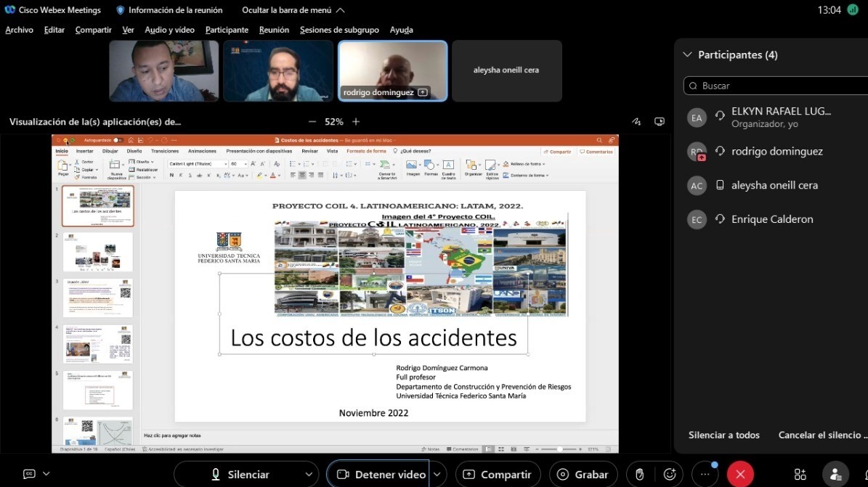
Task: Click Silenciar a todos button
Action: pos(724,435)
